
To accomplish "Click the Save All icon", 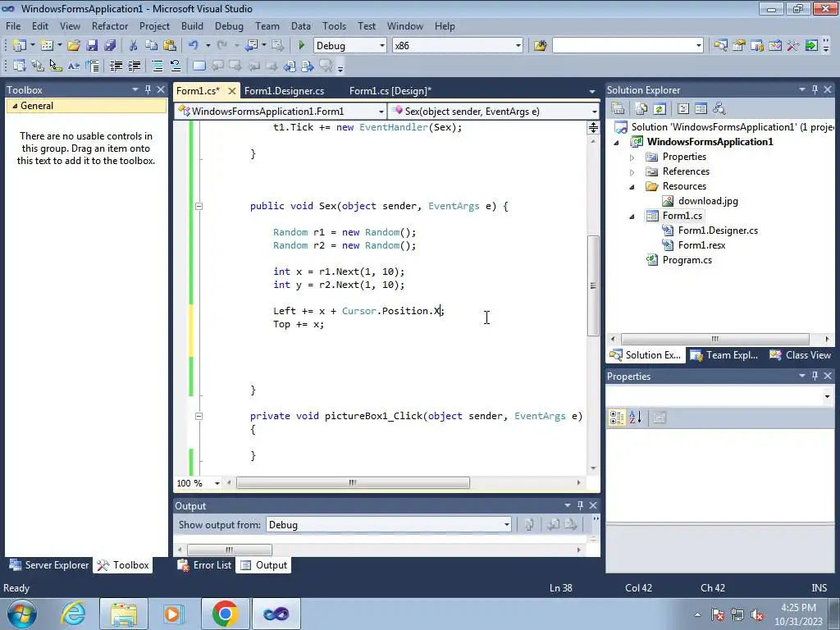I will pyautogui.click(x=110, y=46).
